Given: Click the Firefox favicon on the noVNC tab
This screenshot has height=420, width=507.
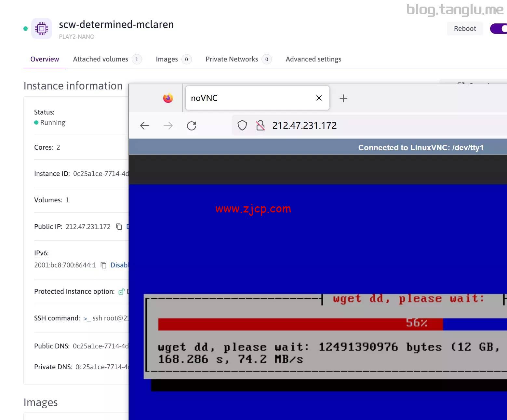Looking at the screenshot, I should coord(167,98).
